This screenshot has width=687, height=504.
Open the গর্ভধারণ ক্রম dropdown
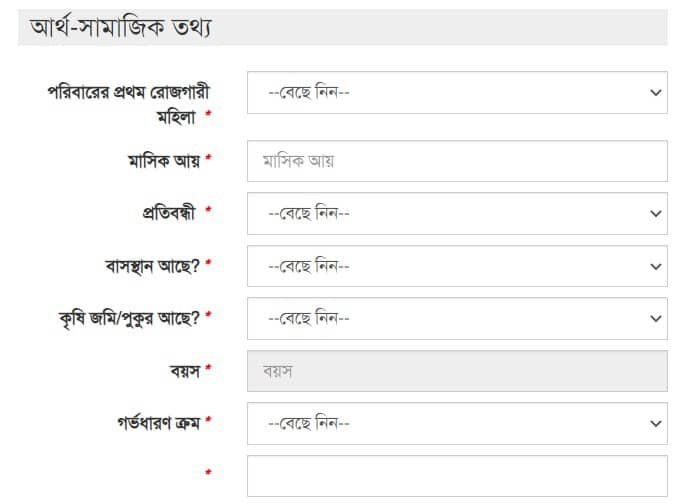pos(456,424)
